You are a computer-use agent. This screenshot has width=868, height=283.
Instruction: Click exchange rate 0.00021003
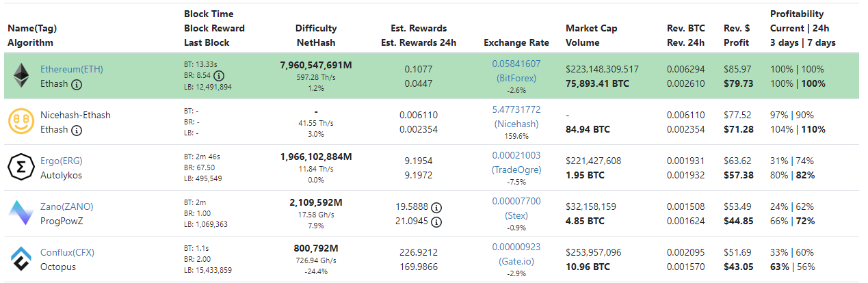coord(516,155)
